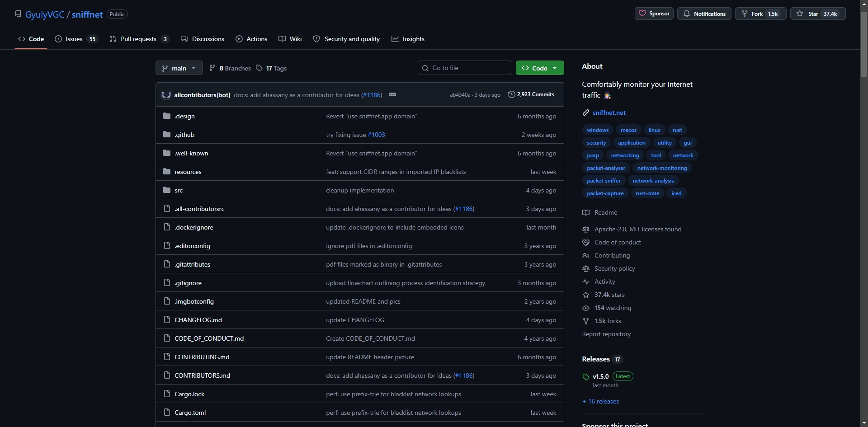Click the Issues circle icon
Screen dimensions: 868x427
point(58,39)
